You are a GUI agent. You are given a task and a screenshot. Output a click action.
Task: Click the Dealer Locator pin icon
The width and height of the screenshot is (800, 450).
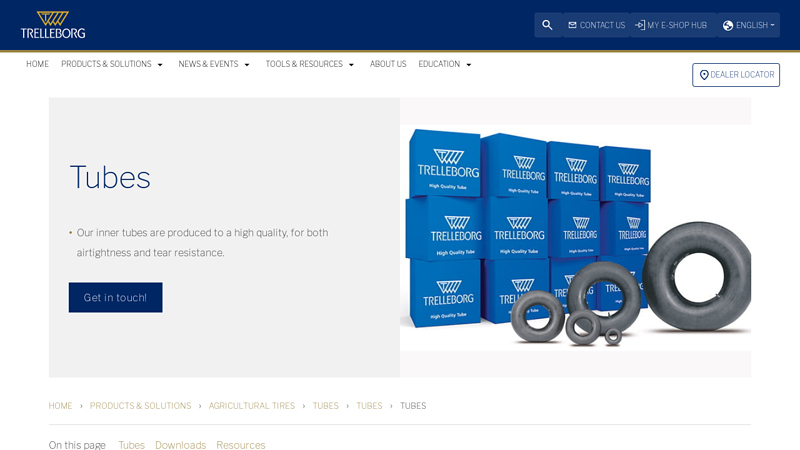point(704,75)
